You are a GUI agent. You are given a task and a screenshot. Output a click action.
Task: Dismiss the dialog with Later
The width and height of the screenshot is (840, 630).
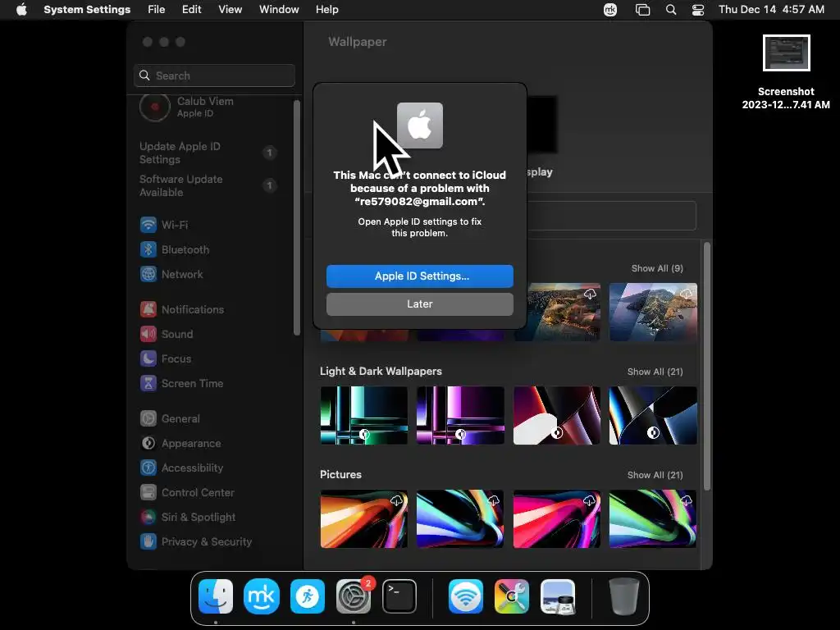click(420, 304)
